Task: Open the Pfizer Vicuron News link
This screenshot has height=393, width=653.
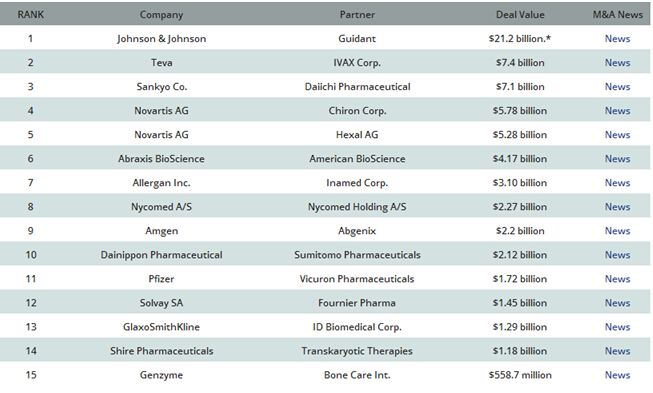Action: [x=617, y=279]
